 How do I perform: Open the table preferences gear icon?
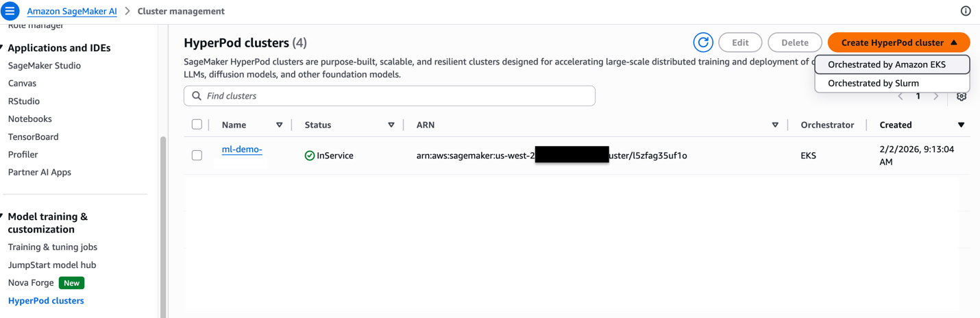(961, 97)
